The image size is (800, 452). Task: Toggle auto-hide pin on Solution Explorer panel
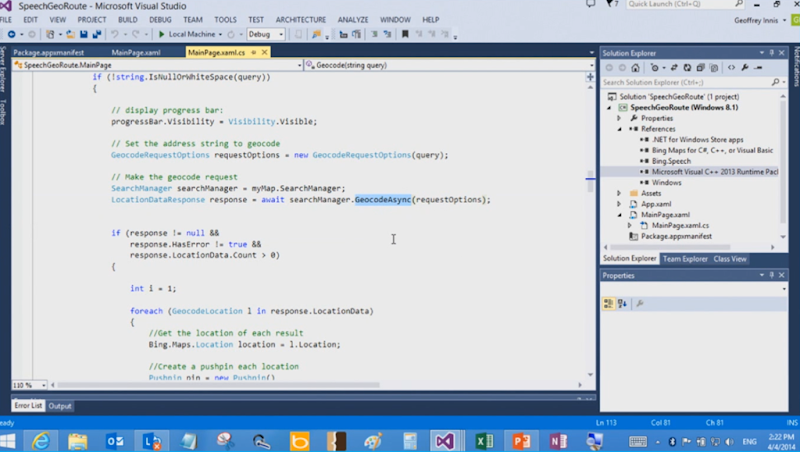[771, 53]
